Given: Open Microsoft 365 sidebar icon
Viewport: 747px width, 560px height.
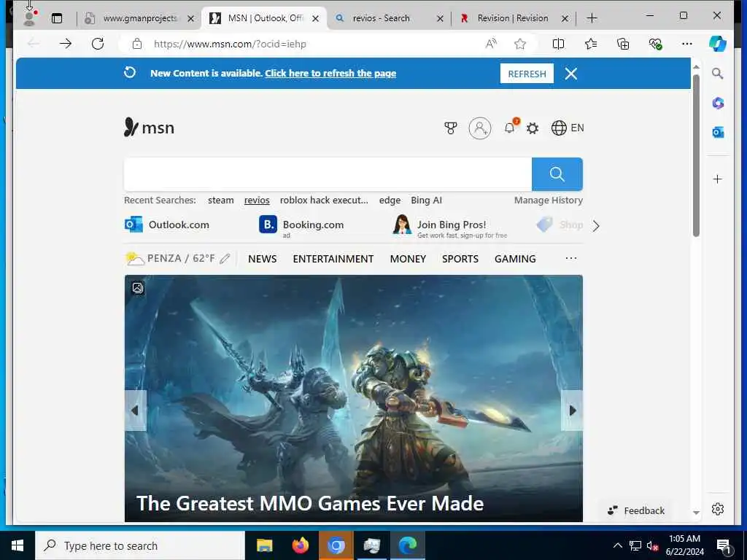Looking at the screenshot, I should coord(718,103).
